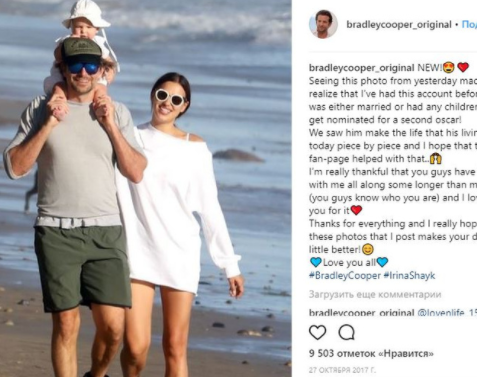View the 9 503 likes list
The image size is (477, 377).
click(371, 353)
